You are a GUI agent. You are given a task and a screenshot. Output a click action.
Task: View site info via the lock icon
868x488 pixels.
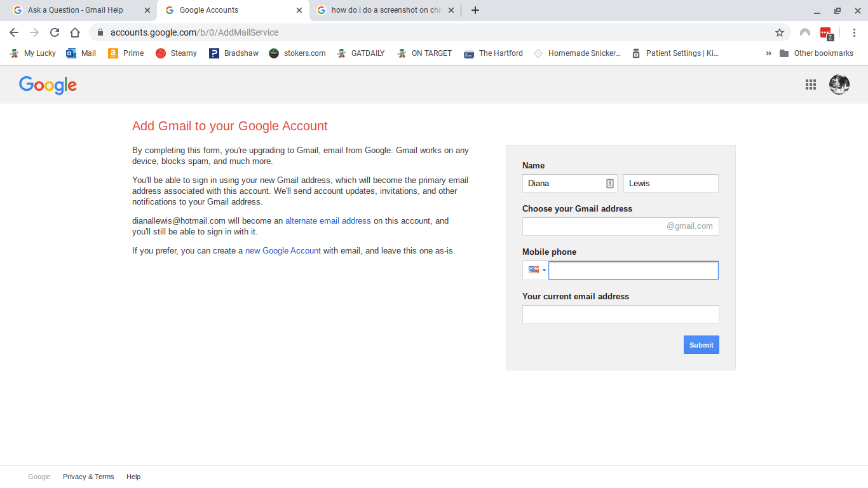100,32
